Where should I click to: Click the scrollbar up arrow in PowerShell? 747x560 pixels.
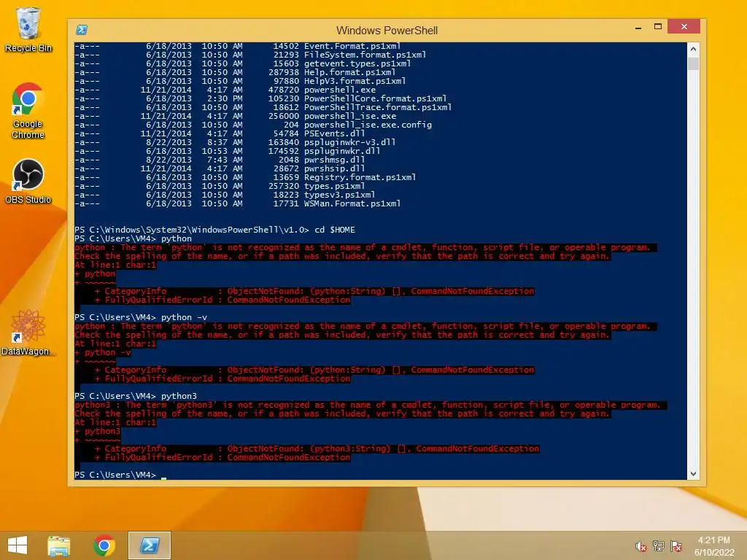point(693,49)
